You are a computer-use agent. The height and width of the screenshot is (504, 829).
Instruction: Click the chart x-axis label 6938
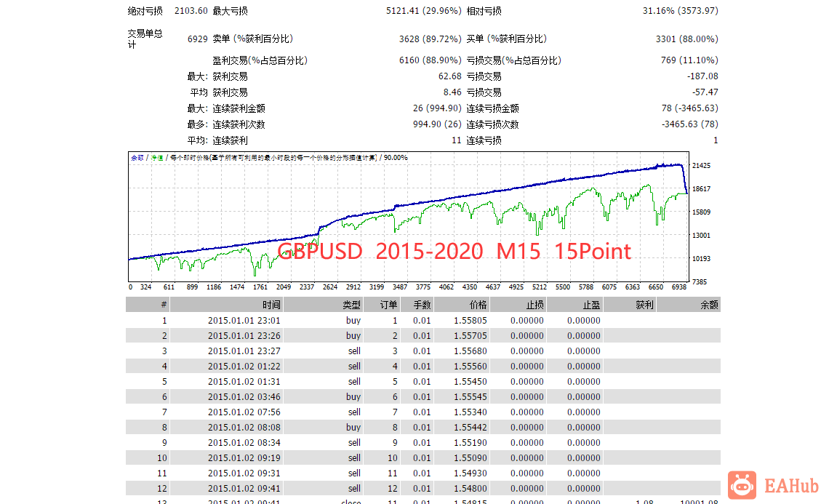679,287
